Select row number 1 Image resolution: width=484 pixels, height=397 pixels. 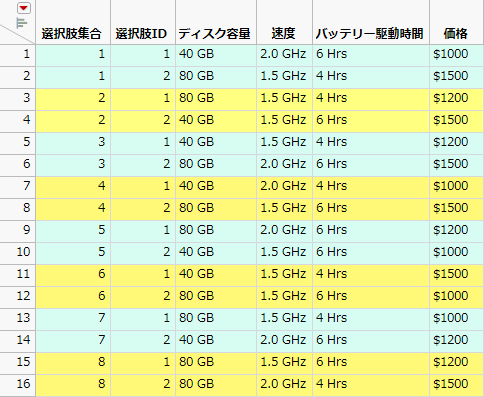[17, 54]
